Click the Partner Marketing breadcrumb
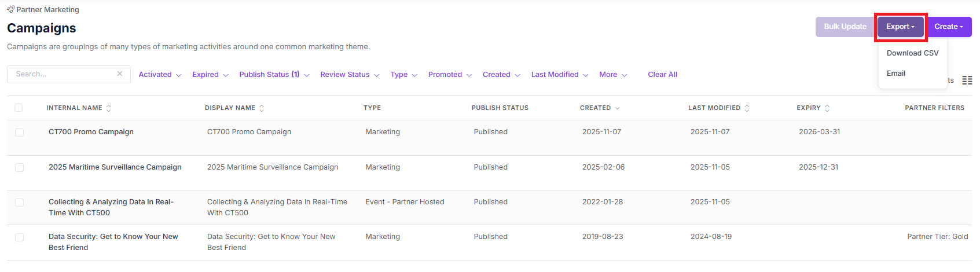The height and width of the screenshot is (272, 980). [47, 10]
